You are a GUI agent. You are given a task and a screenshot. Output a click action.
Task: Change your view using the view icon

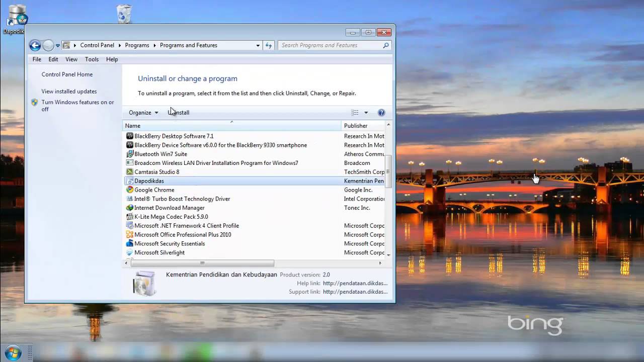[x=355, y=113]
